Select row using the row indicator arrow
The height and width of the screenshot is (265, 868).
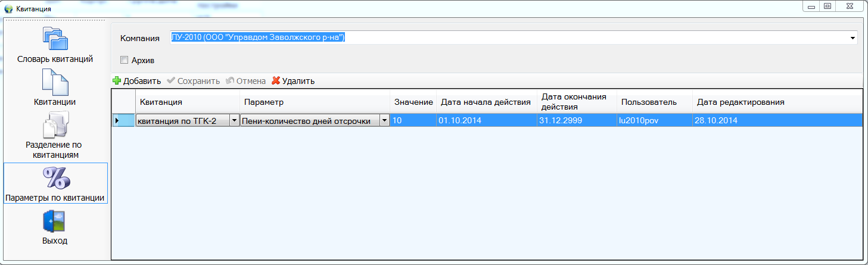(x=117, y=121)
